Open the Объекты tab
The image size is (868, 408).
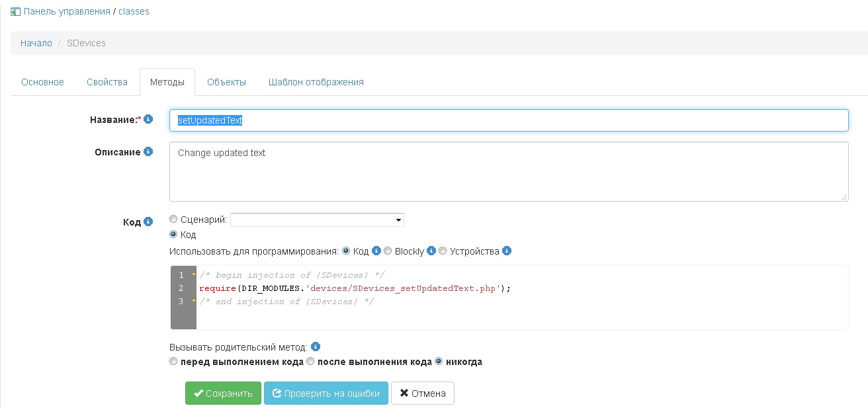click(x=226, y=82)
